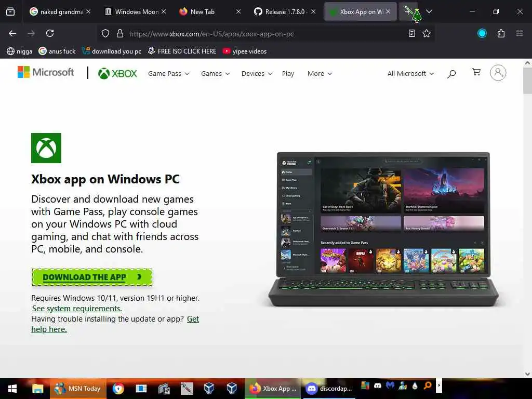Click the scroll down arrow of page
532x399 pixels.
tap(527, 374)
